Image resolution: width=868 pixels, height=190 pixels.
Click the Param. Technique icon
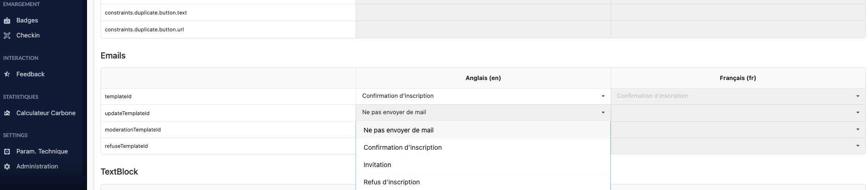point(7,152)
